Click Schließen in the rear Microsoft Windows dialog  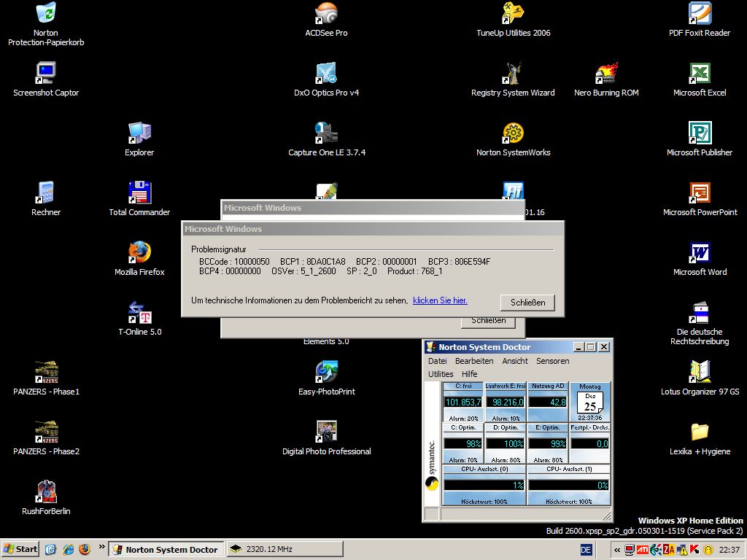point(488,322)
